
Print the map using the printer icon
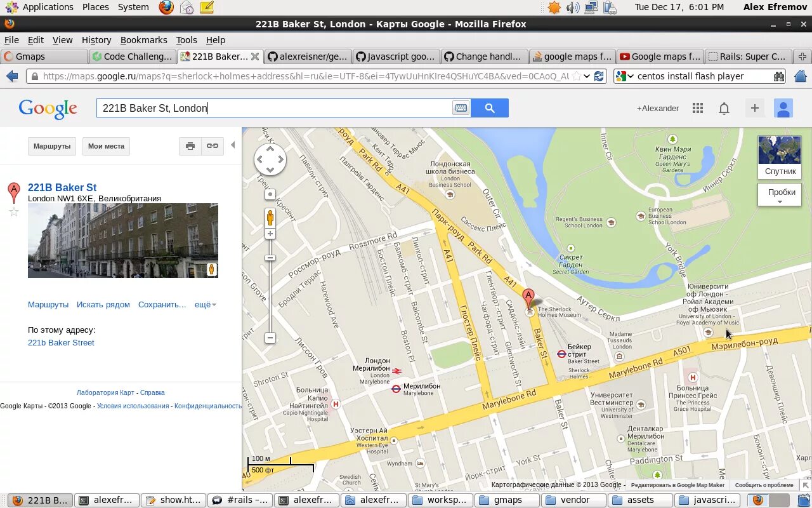(190, 146)
